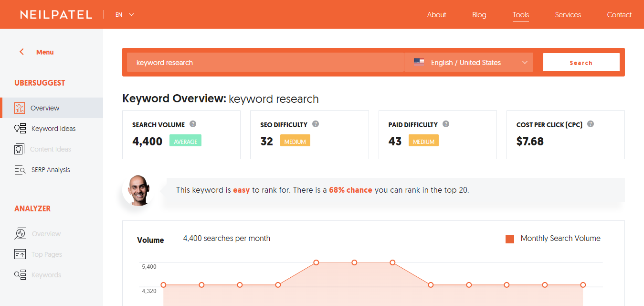Open the Contact menu item

pos(619,15)
